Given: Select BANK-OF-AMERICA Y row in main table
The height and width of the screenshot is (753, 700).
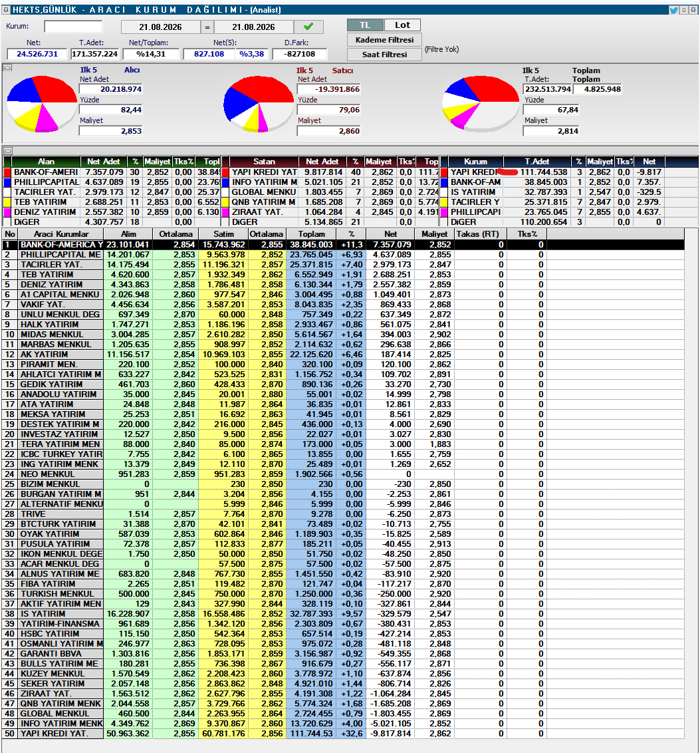Looking at the screenshot, I should tap(343, 244).
